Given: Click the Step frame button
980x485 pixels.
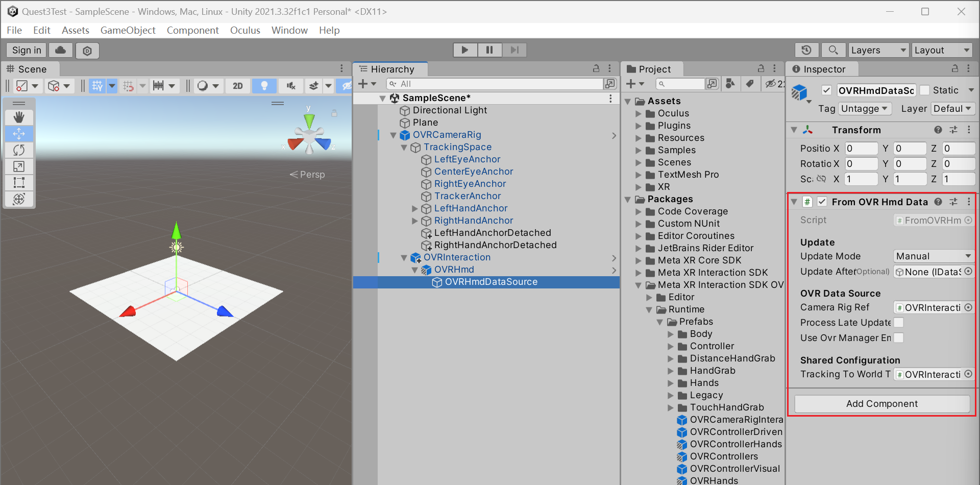Looking at the screenshot, I should (514, 50).
